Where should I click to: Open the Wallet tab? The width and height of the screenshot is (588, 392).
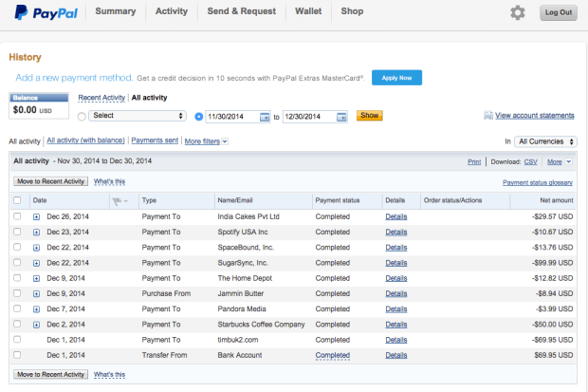(x=308, y=11)
